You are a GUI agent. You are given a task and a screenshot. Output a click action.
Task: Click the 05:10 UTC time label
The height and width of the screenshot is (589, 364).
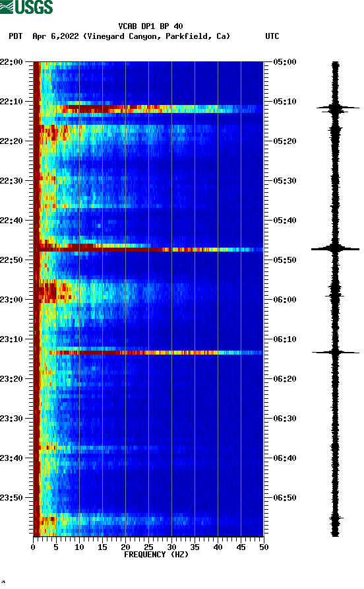coord(285,102)
